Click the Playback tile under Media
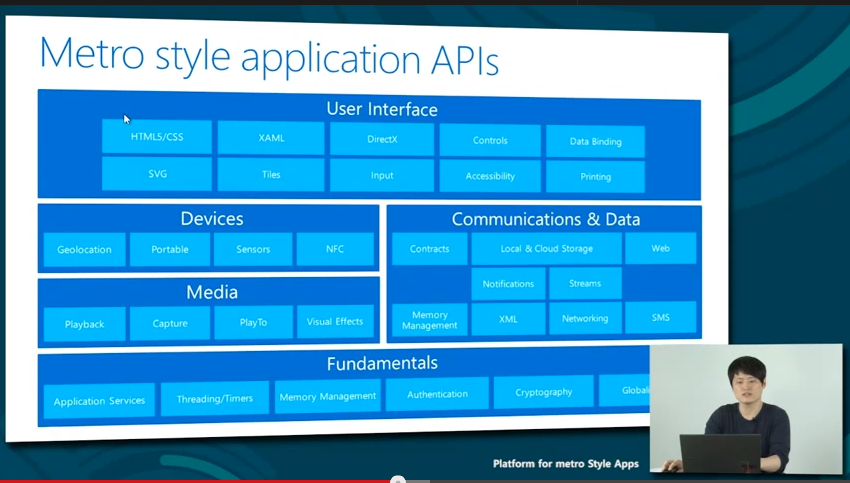This screenshot has height=483, width=850. click(85, 324)
